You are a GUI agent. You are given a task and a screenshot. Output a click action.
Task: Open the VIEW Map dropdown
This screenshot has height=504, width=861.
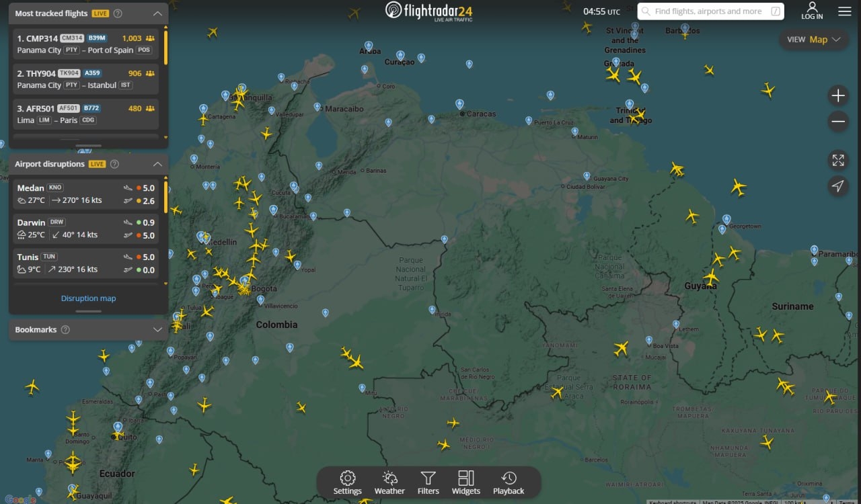814,40
